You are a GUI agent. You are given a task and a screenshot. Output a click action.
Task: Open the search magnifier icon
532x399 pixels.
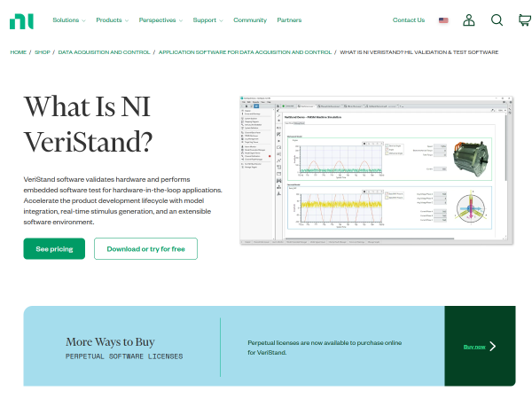click(497, 20)
